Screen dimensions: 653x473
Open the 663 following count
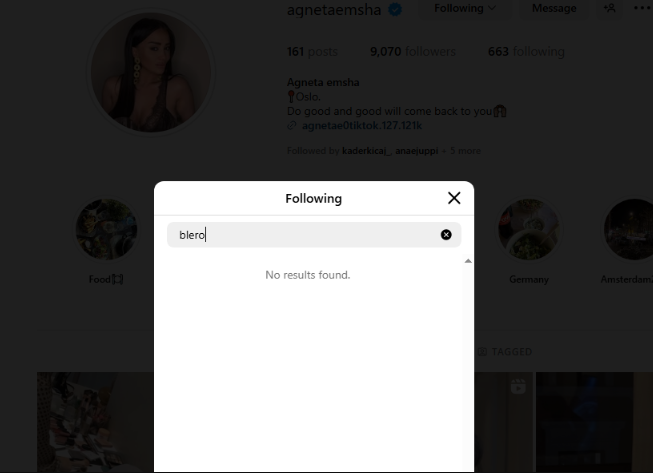click(x=526, y=52)
